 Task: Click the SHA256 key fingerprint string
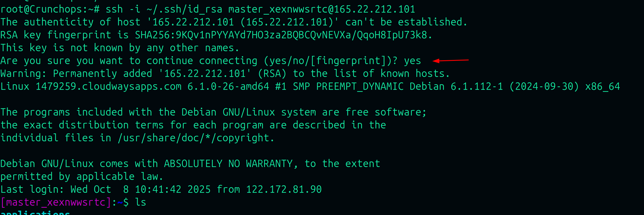coord(281,35)
